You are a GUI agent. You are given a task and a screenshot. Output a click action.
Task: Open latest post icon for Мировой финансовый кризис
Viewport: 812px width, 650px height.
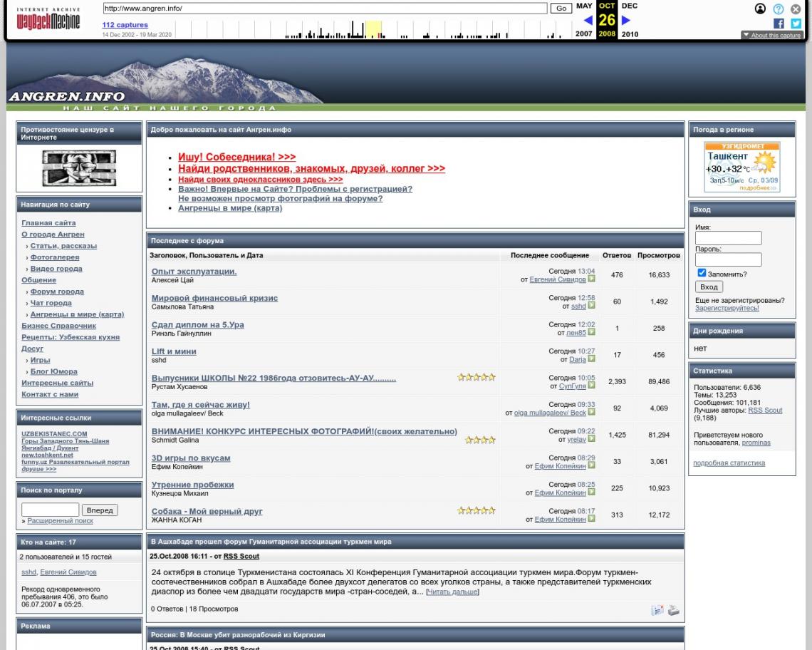[591, 306]
